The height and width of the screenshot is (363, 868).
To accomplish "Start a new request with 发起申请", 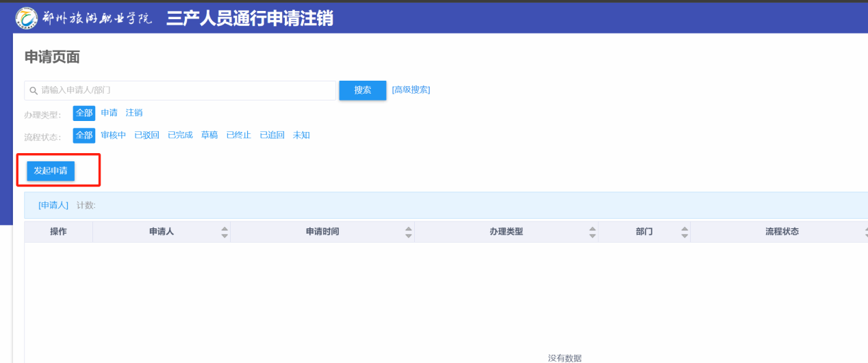I will click(51, 171).
